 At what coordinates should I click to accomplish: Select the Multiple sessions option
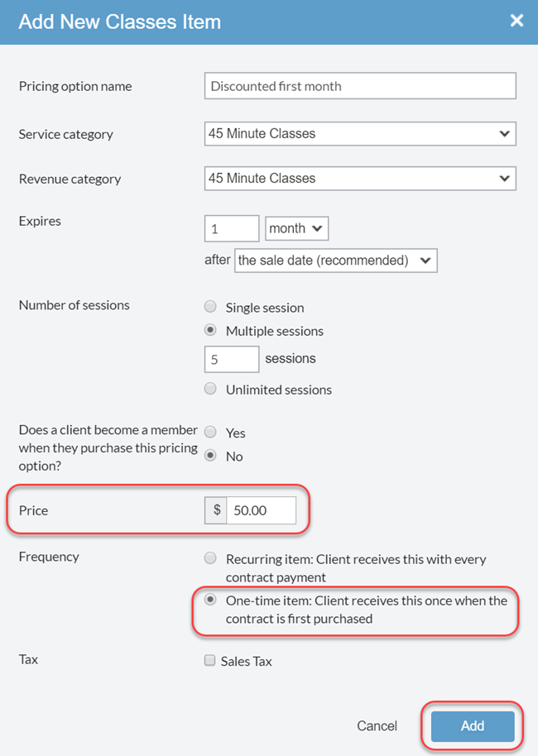209,329
